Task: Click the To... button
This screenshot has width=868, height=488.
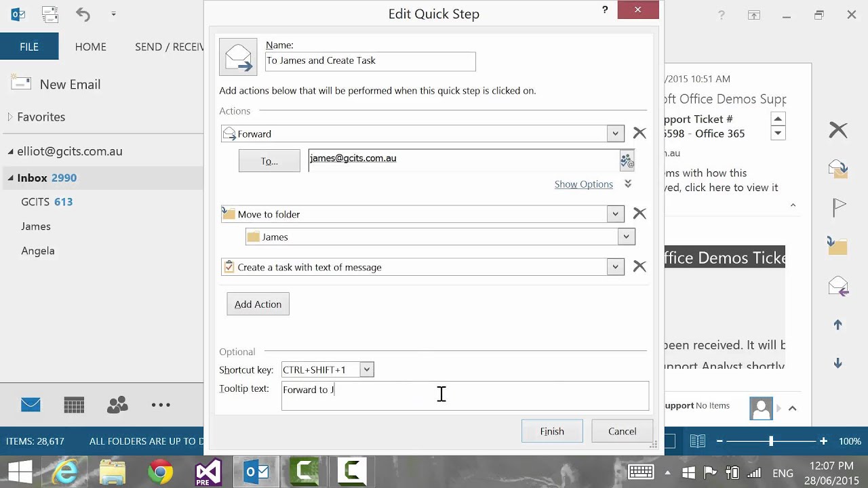Action: [x=269, y=161]
